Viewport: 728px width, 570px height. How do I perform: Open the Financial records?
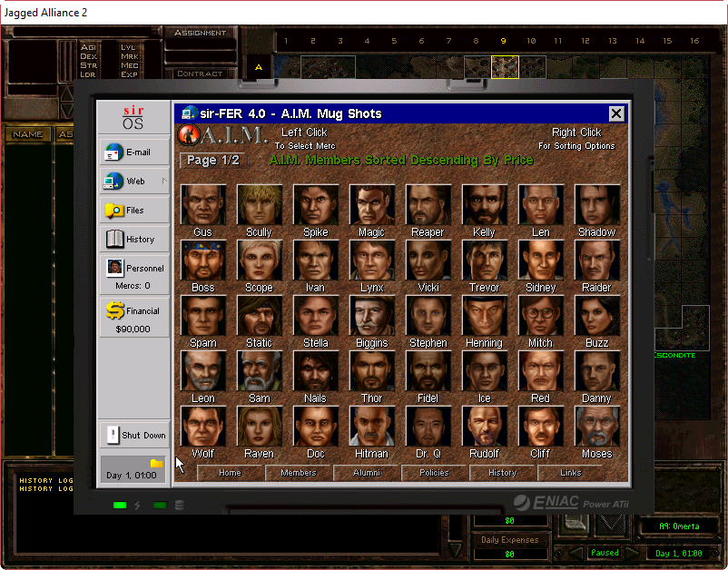(134, 317)
